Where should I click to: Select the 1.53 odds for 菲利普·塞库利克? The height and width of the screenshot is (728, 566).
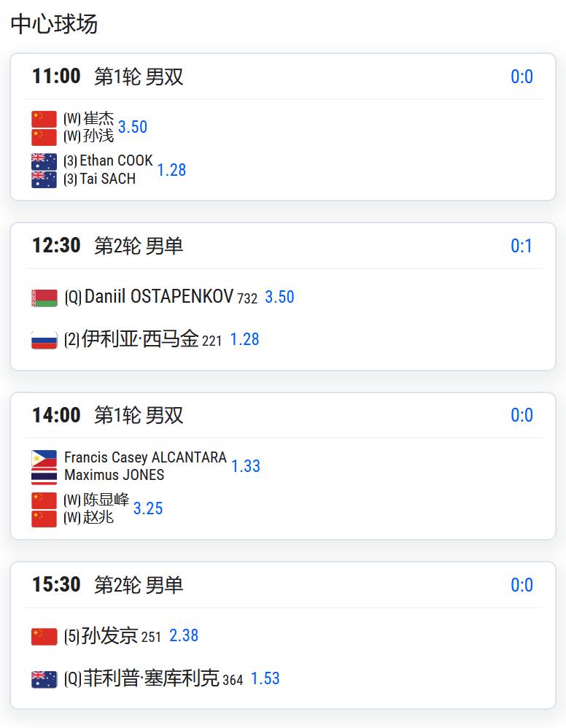click(x=265, y=678)
